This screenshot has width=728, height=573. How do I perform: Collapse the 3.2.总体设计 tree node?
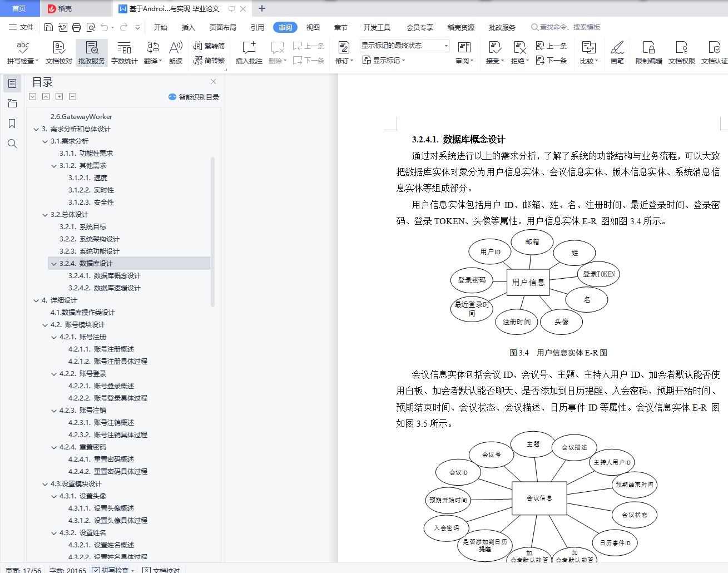tap(45, 215)
